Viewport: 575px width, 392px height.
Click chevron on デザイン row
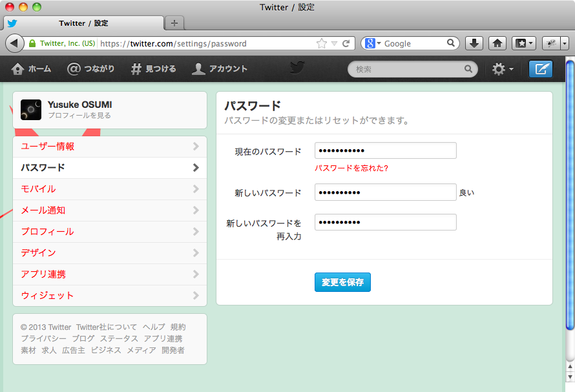click(x=196, y=253)
